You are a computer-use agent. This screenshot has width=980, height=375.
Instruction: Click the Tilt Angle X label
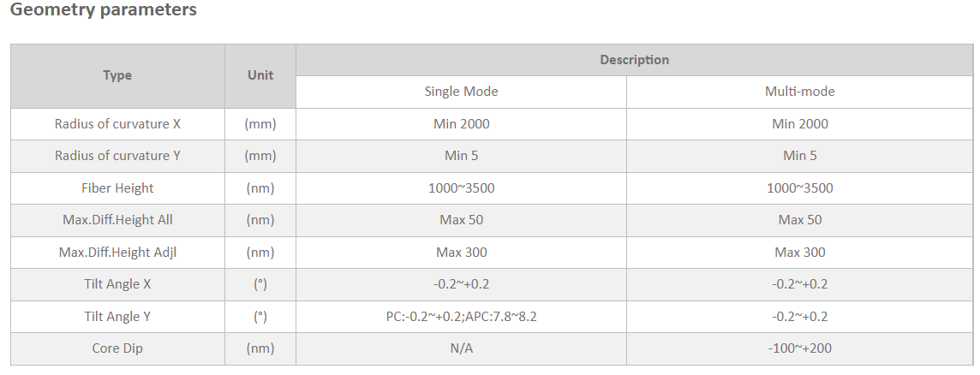[x=117, y=284]
